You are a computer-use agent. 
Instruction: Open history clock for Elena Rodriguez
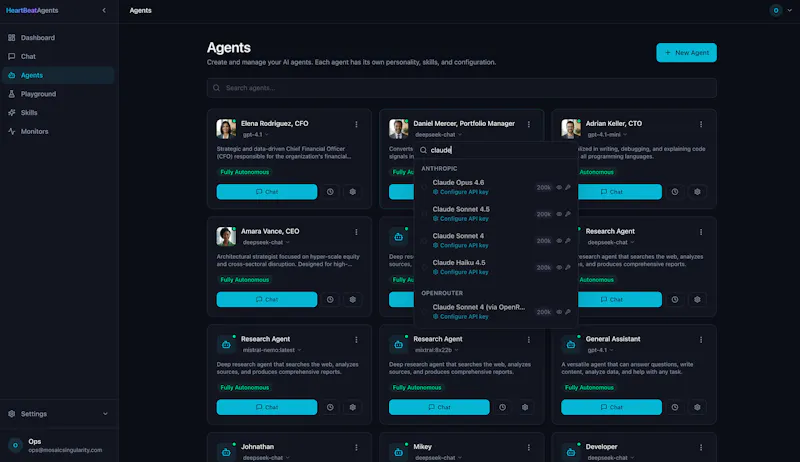[330, 192]
